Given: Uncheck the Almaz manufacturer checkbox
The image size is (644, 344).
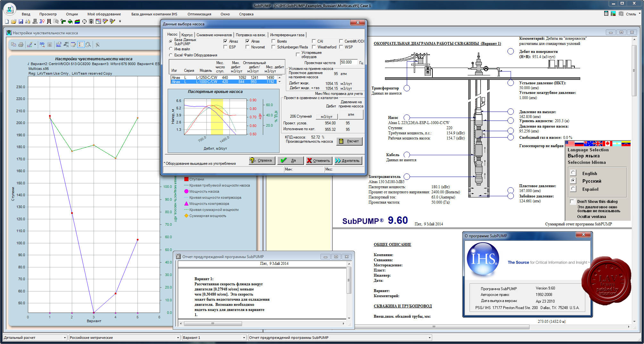Looking at the screenshot, I should pos(225,41).
